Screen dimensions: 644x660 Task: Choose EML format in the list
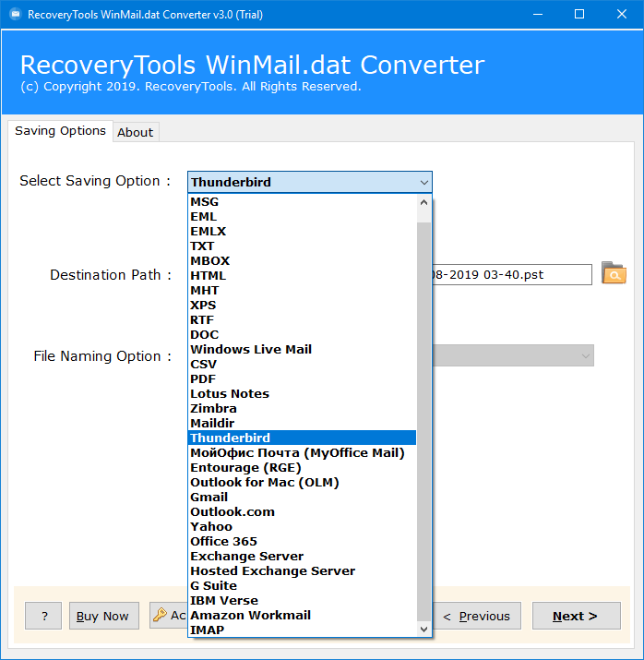pos(302,216)
